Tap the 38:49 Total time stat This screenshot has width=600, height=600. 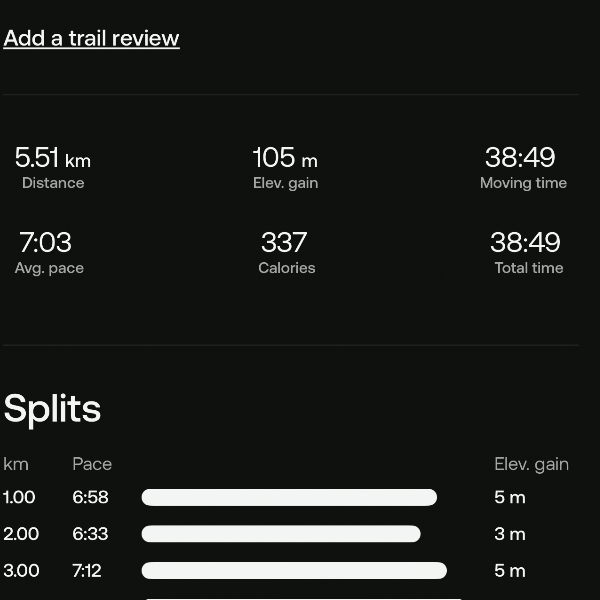pos(528,252)
